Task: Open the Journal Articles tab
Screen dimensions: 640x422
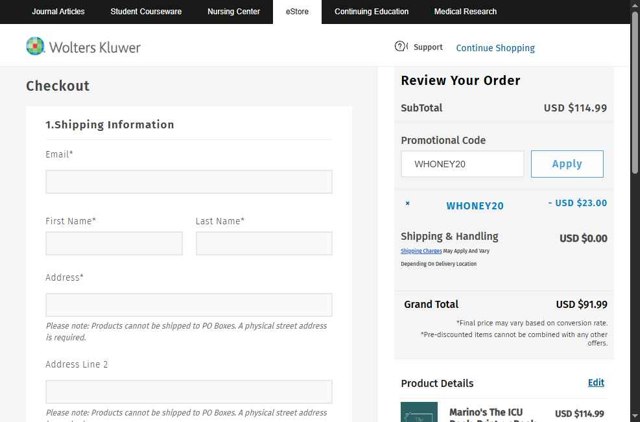Action: 58,11
